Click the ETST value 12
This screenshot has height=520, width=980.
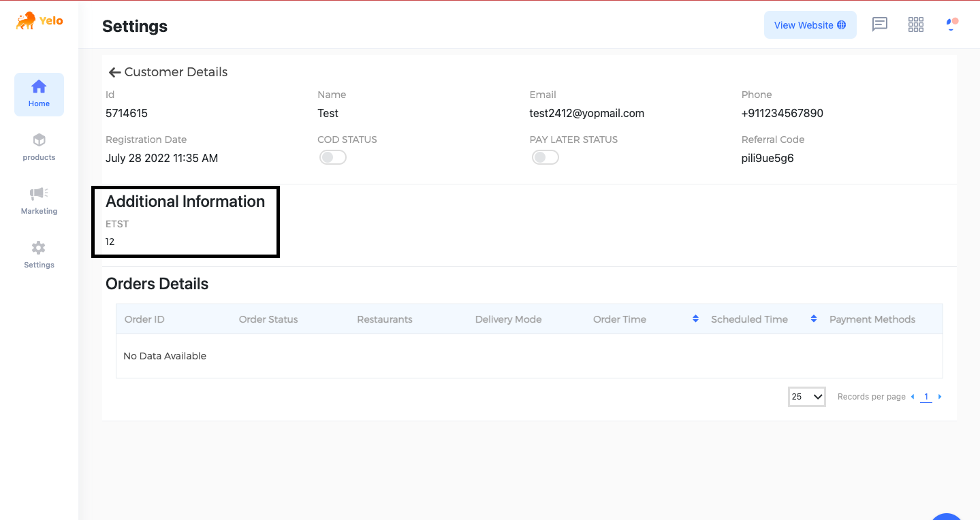(110, 242)
